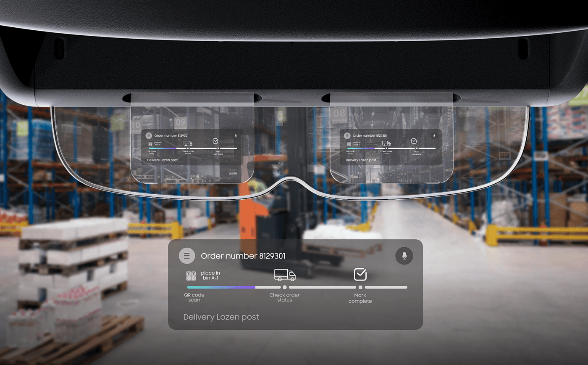Click progress bar in left lens display
This screenshot has width=588, height=365.
(x=193, y=148)
